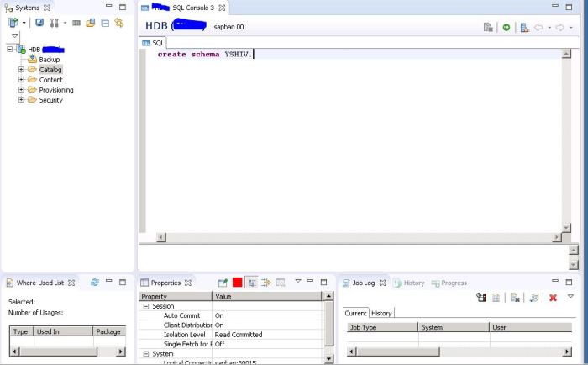Toggle Show Categories in Properties toolbar
The height and width of the screenshot is (365, 588).
tap(252, 283)
